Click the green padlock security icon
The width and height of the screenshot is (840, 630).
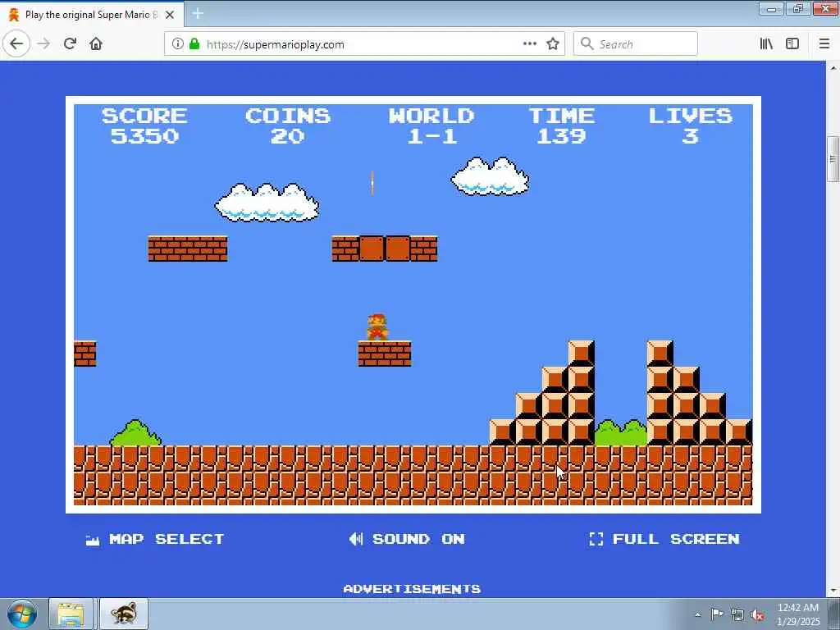[194, 44]
